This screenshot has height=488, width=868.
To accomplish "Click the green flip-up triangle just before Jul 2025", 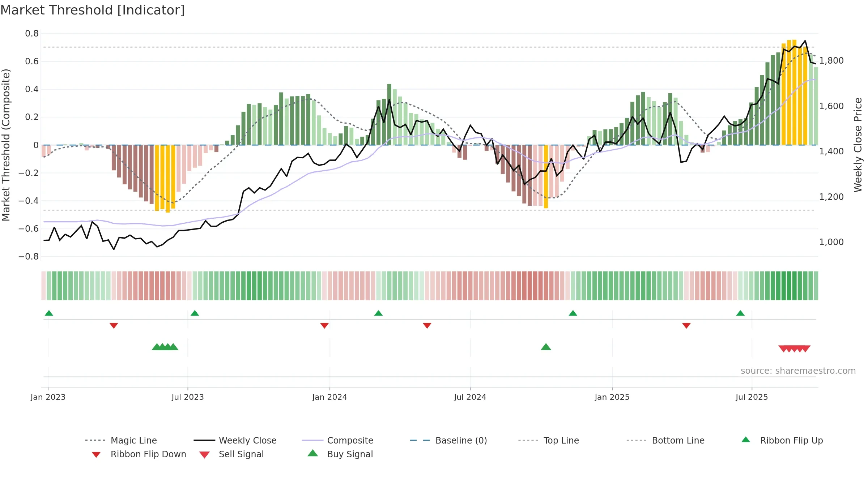I will 740,313.
